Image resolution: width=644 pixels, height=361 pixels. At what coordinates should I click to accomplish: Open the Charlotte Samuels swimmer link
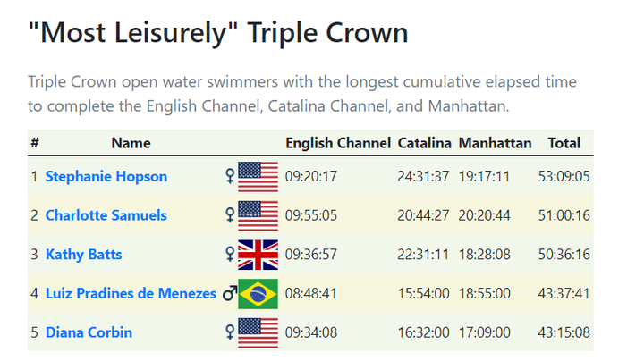pos(106,215)
